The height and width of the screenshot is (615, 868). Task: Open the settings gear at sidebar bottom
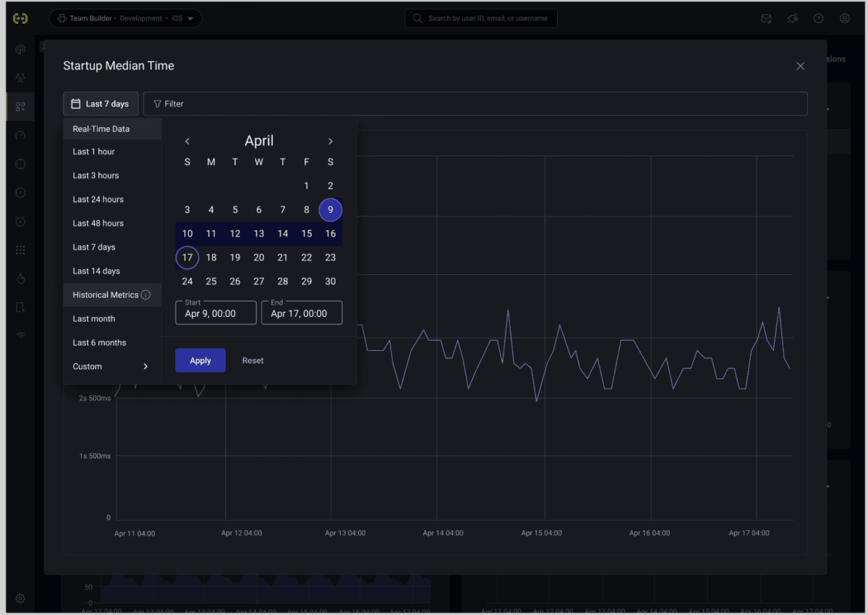pos(20,598)
